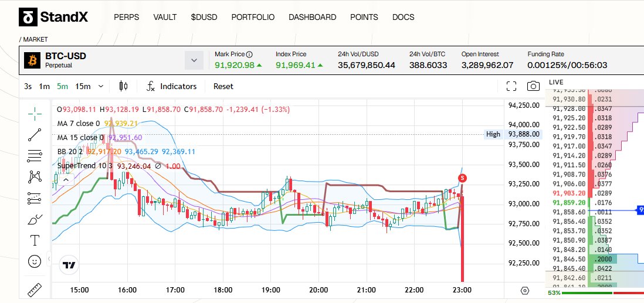
Task: Click the BB 20 2 indicator legend
Action: [70, 152]
